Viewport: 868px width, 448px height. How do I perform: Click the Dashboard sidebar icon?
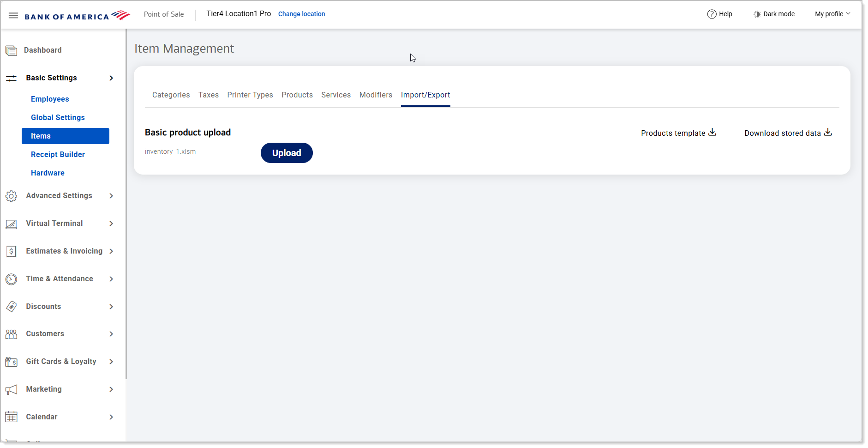[x=11, y=50]
